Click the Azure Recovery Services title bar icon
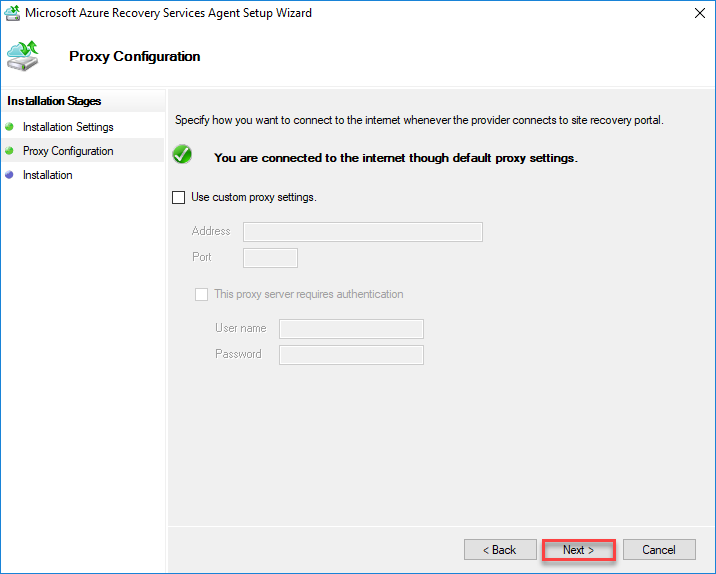The height and width of the screenshot is (574, 716). click(x=13, y=13)
